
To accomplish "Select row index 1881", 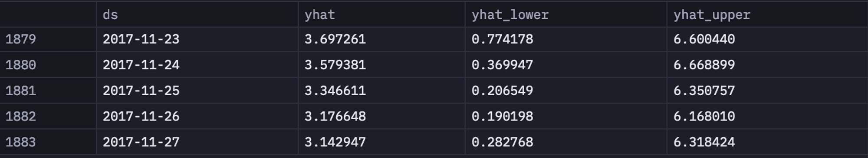I will [x=21, y=91].
